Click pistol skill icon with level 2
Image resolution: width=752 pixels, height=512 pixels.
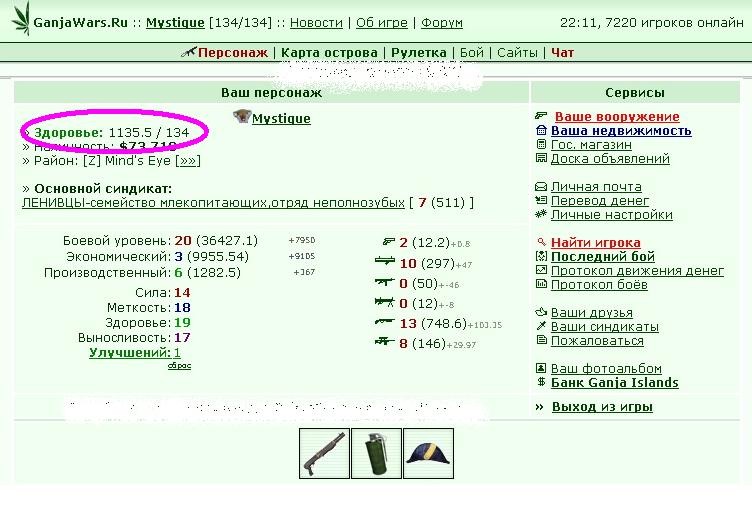388,242
